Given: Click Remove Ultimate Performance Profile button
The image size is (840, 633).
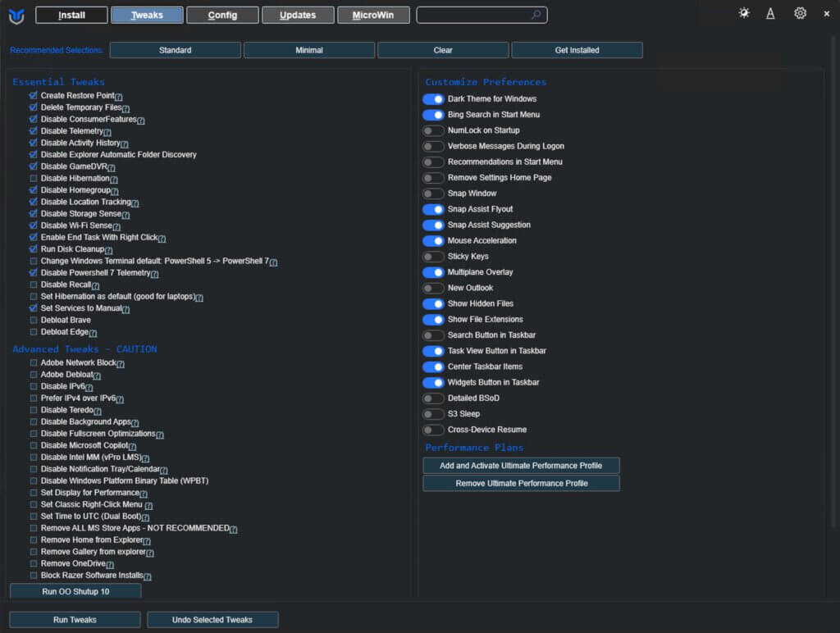Looking at the screenshot, I should coord(521,484).
